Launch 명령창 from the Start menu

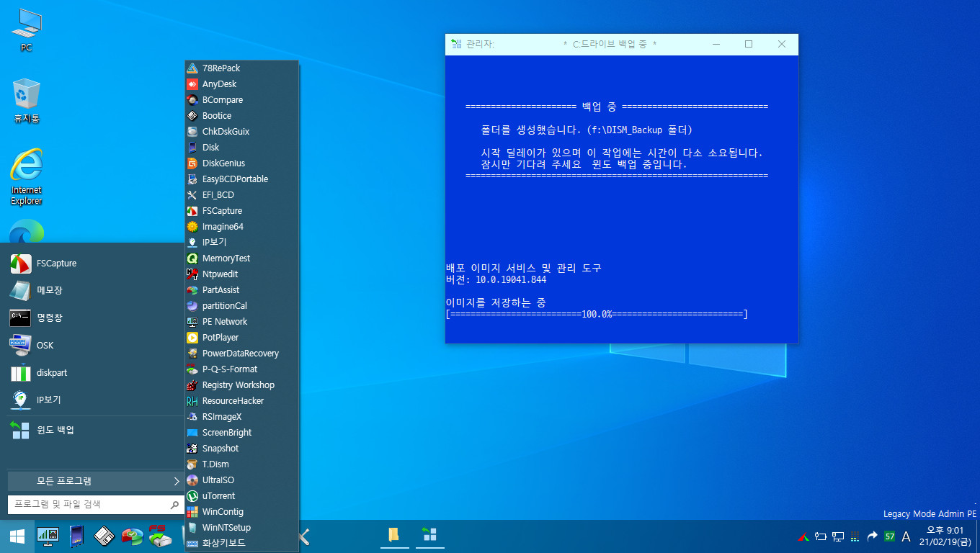pos(95,318)
